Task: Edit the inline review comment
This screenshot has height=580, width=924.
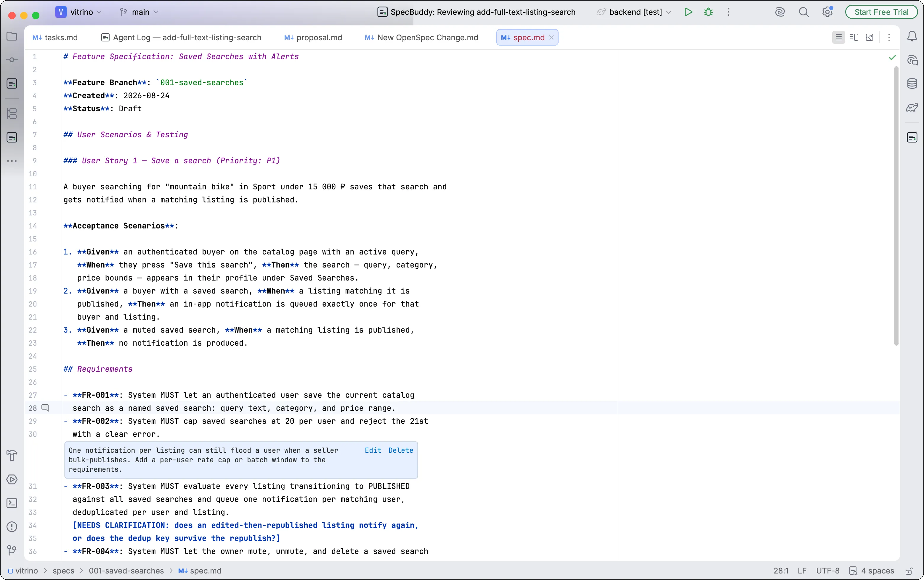Action: [373, 450]
